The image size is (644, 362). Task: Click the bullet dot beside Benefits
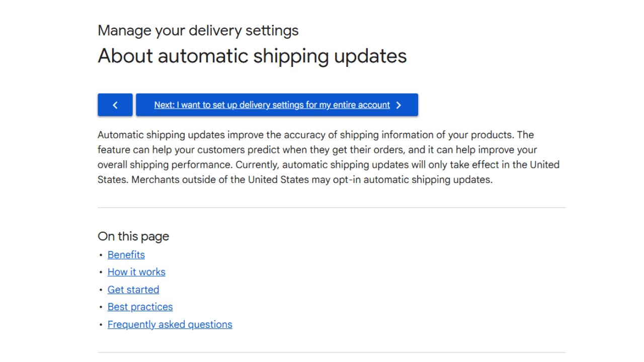(x=101, y=255)
